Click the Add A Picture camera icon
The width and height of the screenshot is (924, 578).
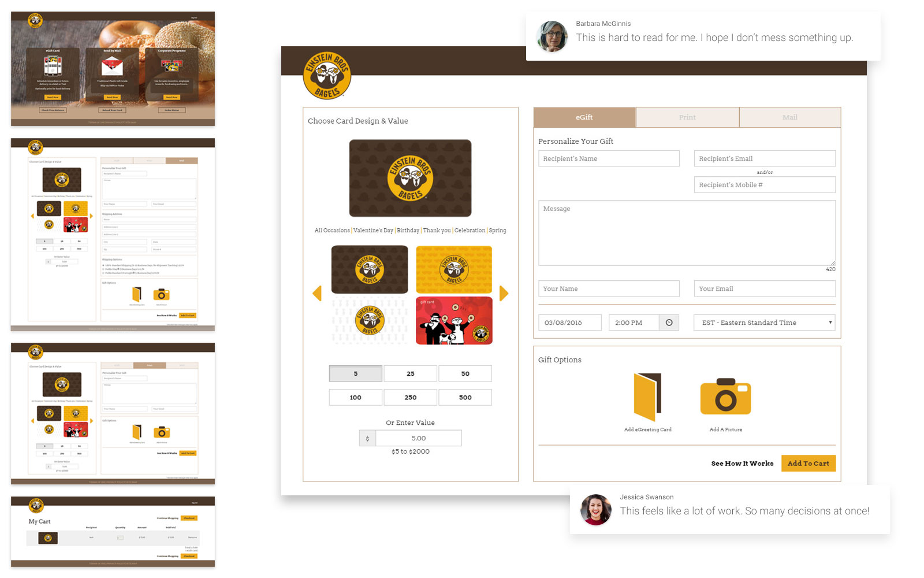726,397
